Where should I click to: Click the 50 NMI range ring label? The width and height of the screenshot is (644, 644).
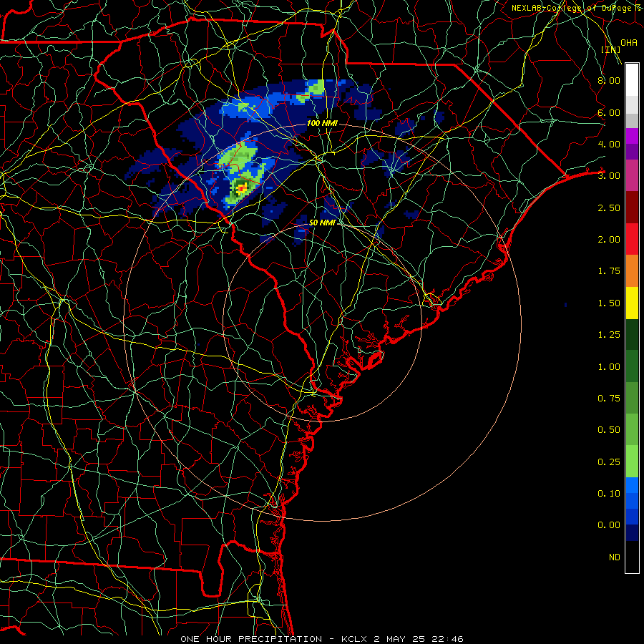[322, 223]
